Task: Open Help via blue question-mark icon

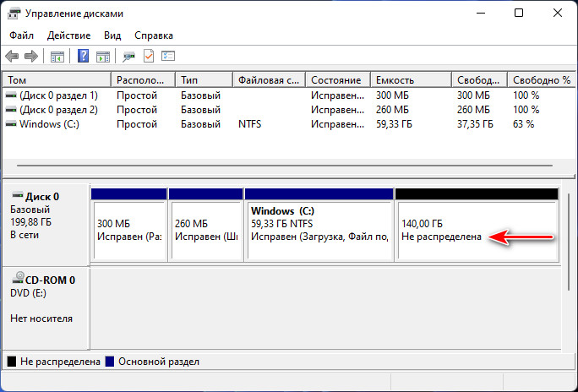Action: (x=84, y=56)
